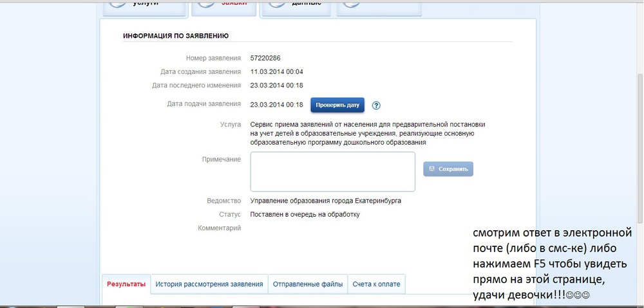
Task: Click the round icon on the Заявки tab
Action: [207, 3]
